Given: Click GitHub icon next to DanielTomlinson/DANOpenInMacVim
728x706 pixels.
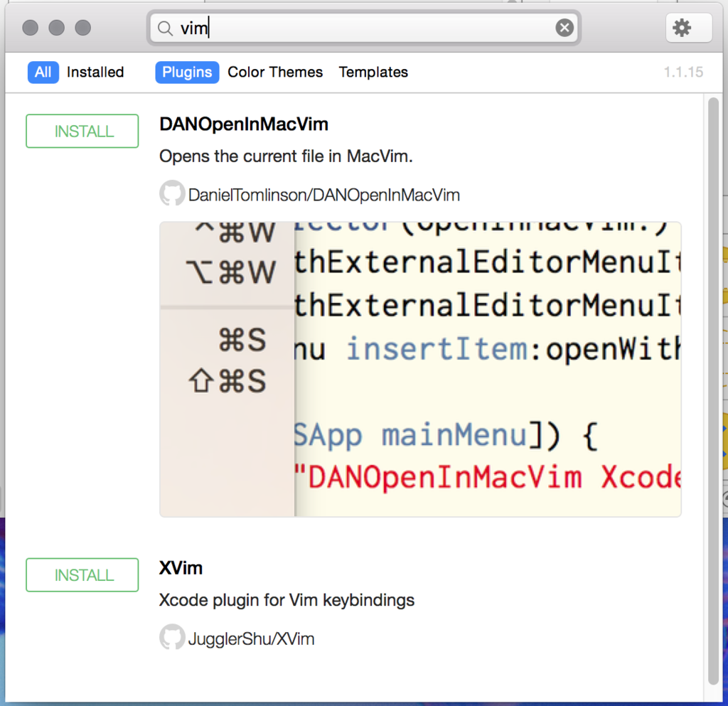Looking at the screenshot, I should 172,193.
